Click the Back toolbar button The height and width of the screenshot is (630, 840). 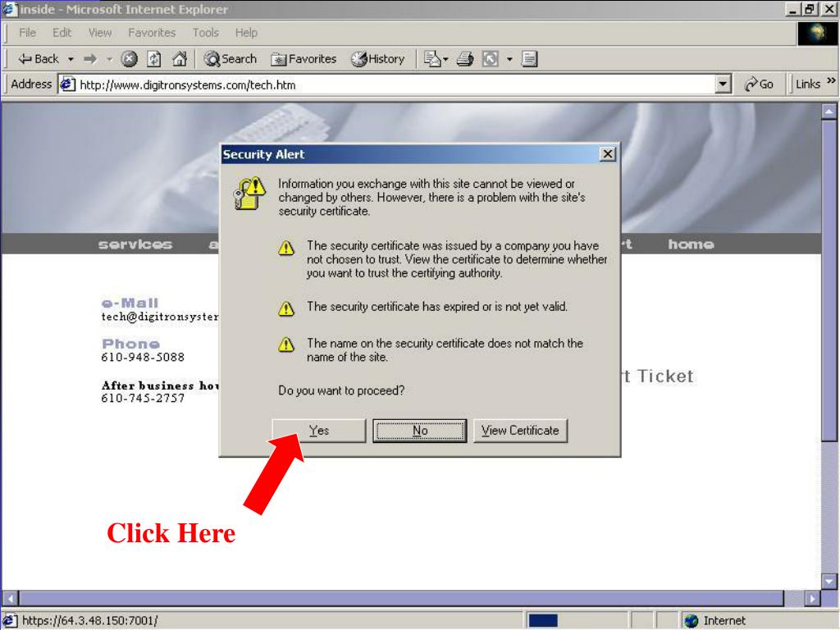pos(38,59)
